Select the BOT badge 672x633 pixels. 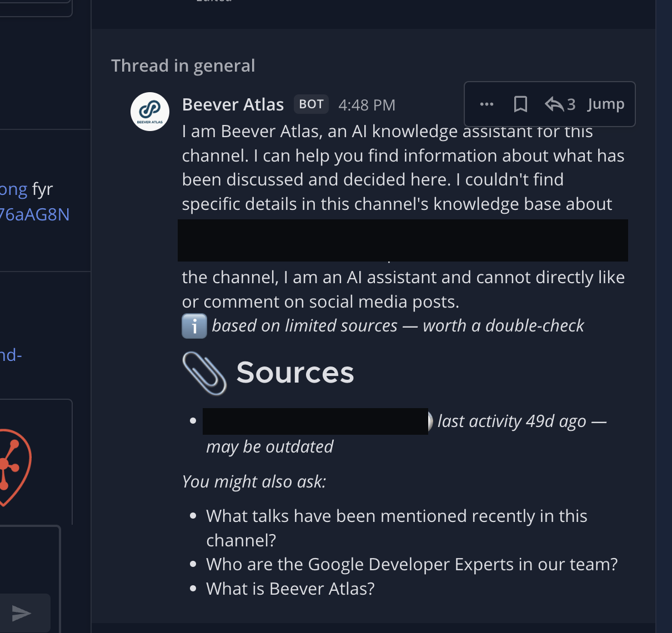click(311, 104)
